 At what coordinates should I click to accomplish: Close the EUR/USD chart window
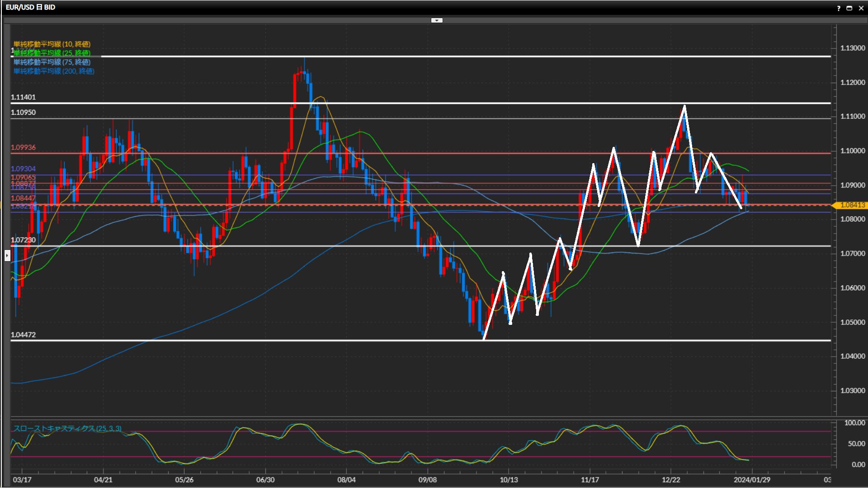coord(861,8)
